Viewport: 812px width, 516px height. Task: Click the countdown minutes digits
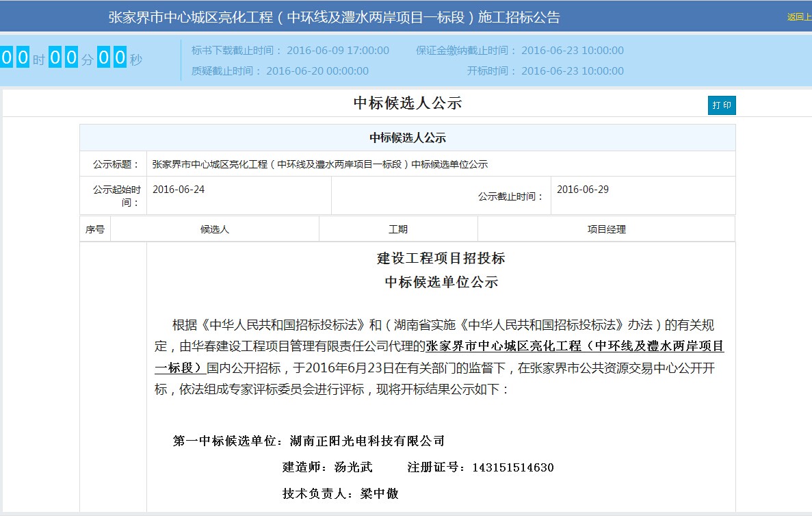tap(64, 58)
